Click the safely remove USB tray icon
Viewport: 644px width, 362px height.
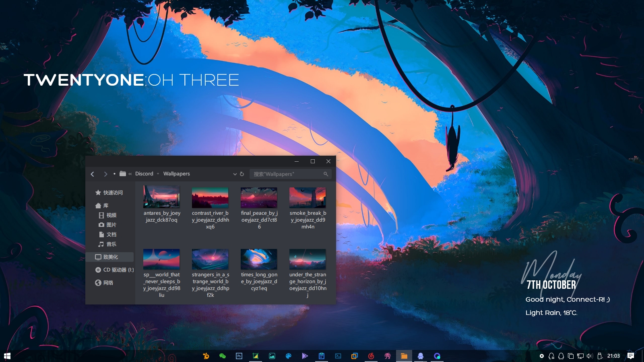600,356
